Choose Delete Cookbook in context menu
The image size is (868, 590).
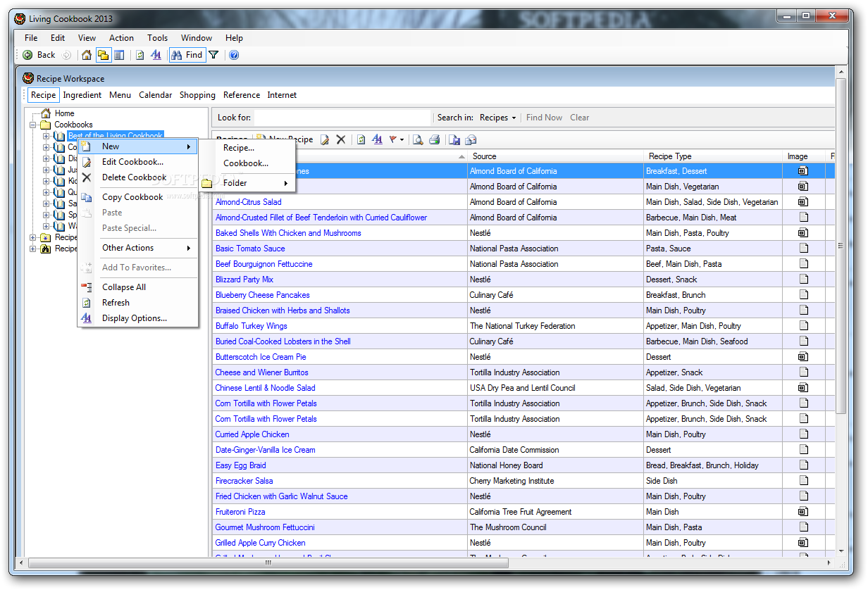tap(137, 177)
